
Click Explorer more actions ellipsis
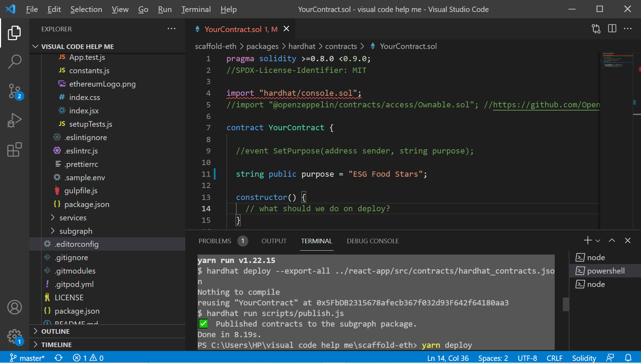[x=172, y=29]
